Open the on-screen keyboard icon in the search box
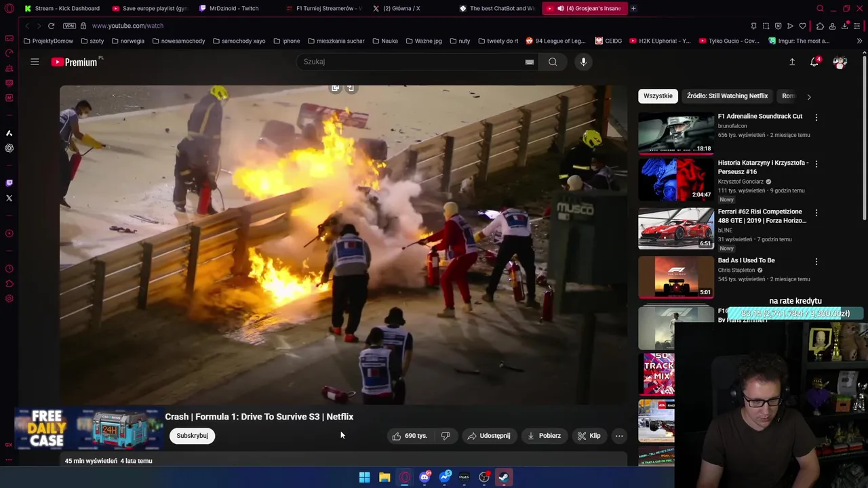 point(529,62)
